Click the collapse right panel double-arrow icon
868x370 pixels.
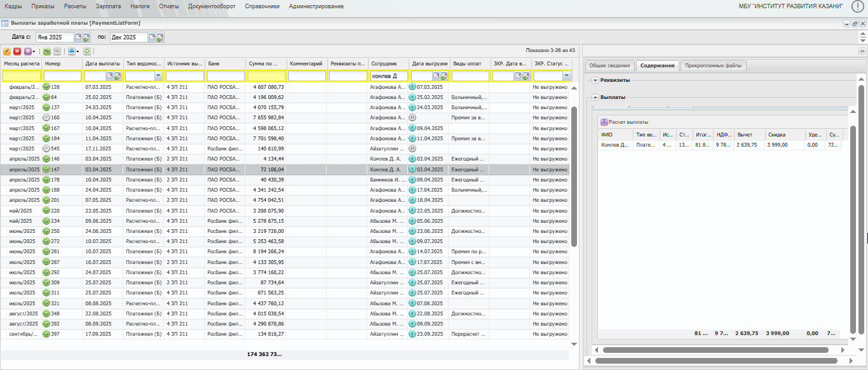pyautogui.click(x=862, y=51)
